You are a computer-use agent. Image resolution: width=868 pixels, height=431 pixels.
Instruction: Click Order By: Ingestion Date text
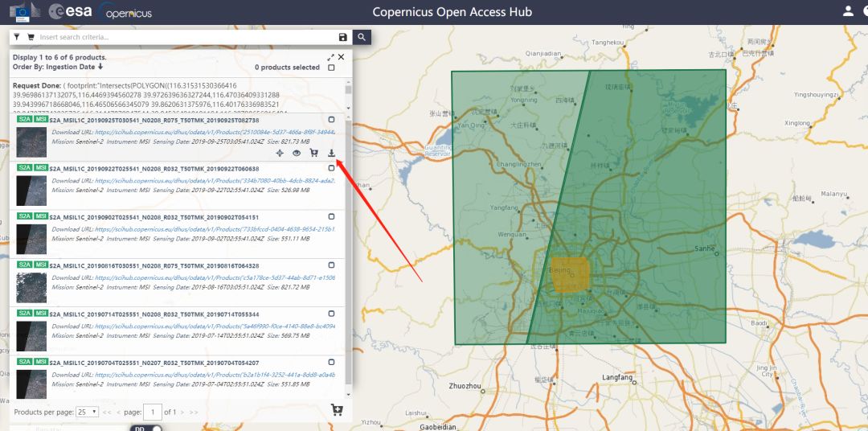point(54,67)
